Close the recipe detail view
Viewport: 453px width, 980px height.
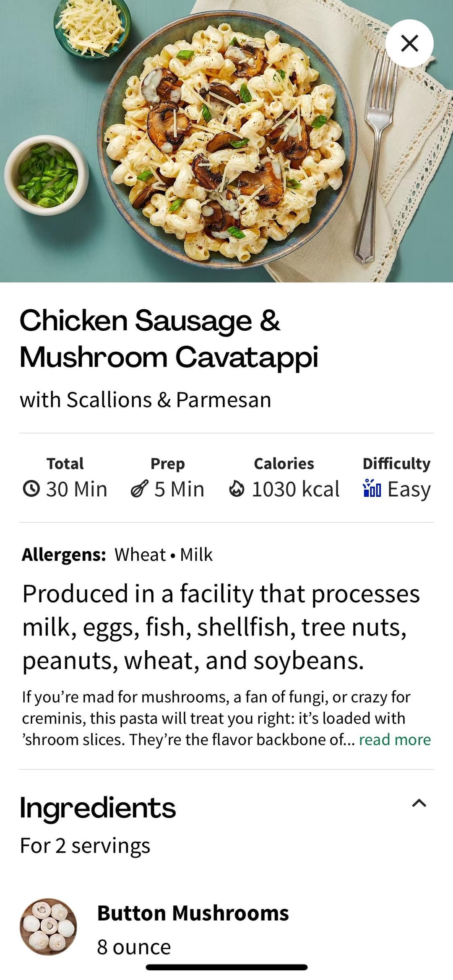pyautogui.click(x=409, y=44)
